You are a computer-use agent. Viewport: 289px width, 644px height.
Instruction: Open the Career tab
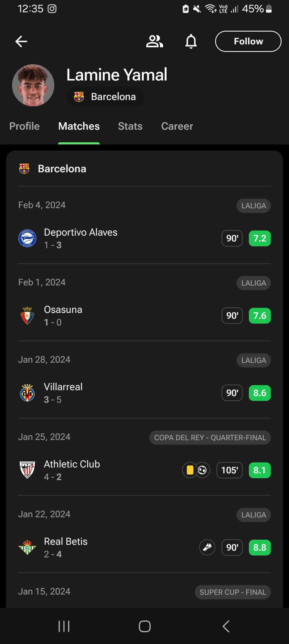pos(177,126)
